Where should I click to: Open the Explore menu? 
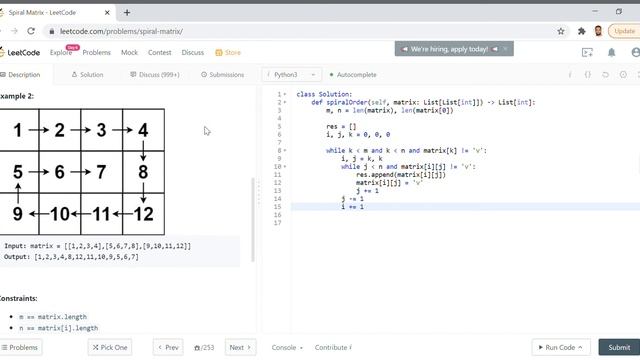pyautogui.click(x=61, y=52)
